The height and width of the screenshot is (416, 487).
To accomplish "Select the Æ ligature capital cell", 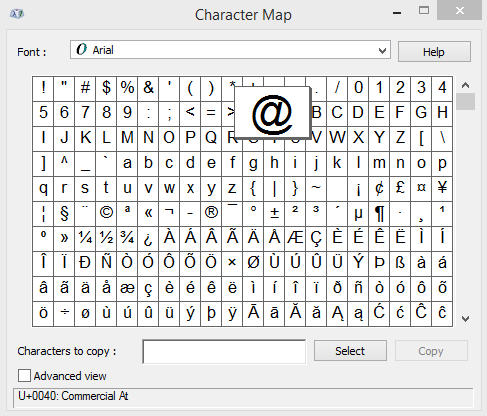I will [295, 238].
